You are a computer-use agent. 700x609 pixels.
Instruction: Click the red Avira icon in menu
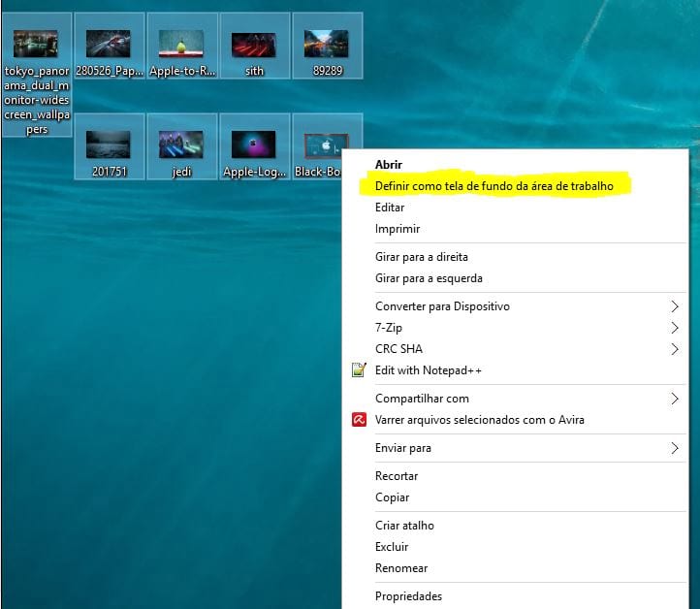click(359, 420)
